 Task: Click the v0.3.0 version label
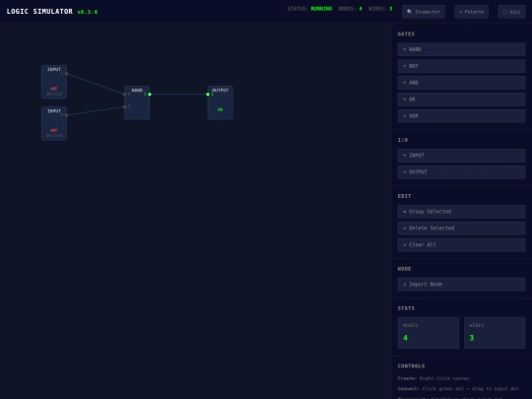(x=88, y=12)
